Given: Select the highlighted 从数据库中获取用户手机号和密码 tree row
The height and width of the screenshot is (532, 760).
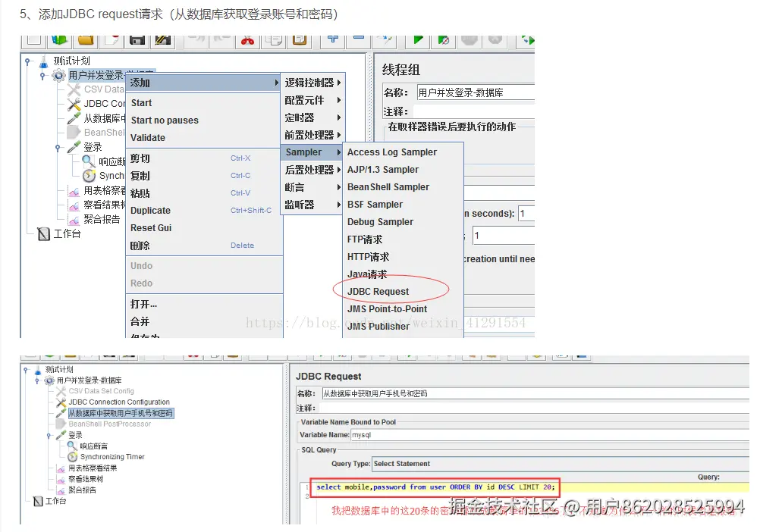Looking at the screenshot, I should click(x=120, y=414).
